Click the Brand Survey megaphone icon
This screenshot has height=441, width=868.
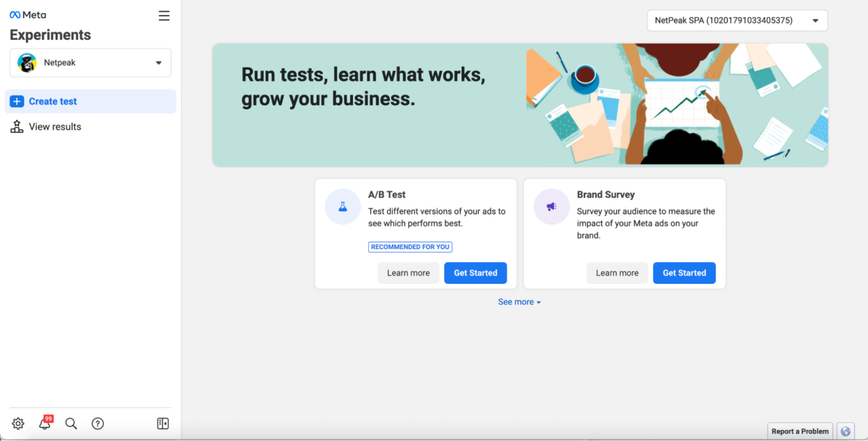coord(551,206)
